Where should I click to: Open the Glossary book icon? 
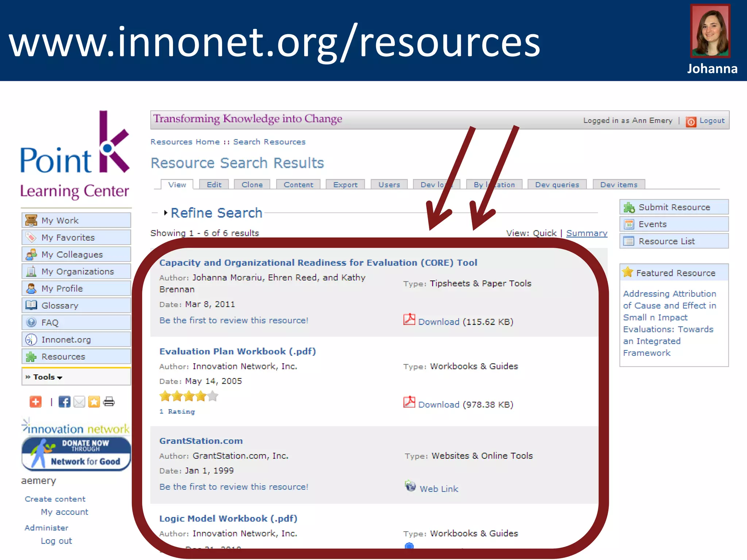31,305
